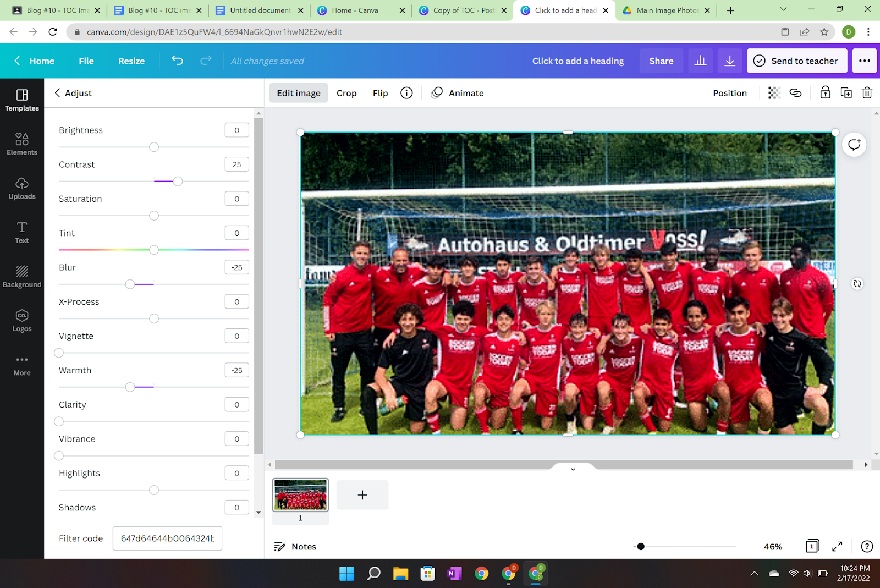Screen dimensions: 880x588
Task: Open the help question mark icon
Action: [x=867, y=546]
